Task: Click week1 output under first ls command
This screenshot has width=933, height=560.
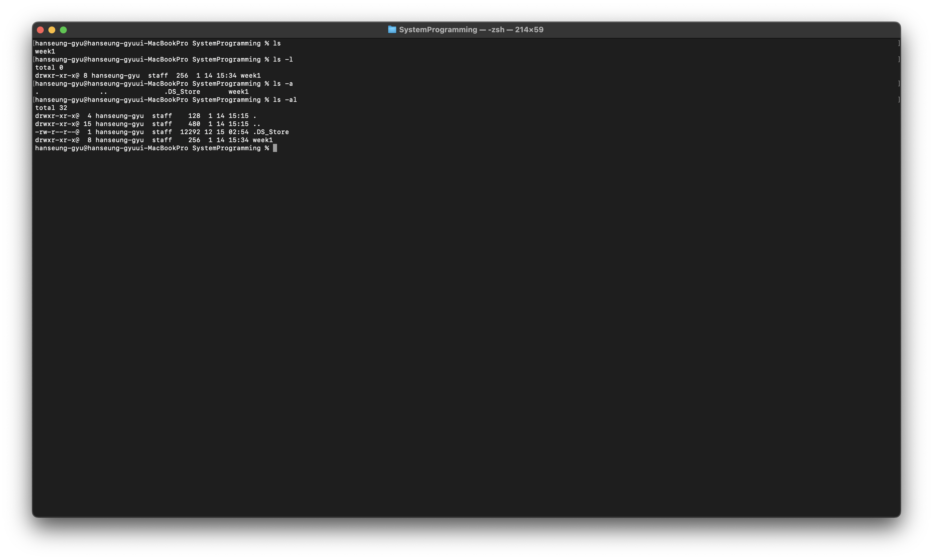Action: (45, 51)
